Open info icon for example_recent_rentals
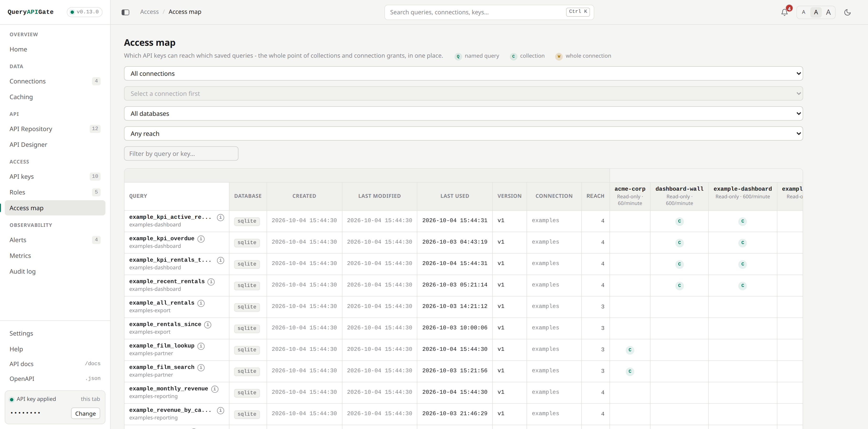This screenshot has height=429, width=868. pos(211,281)
